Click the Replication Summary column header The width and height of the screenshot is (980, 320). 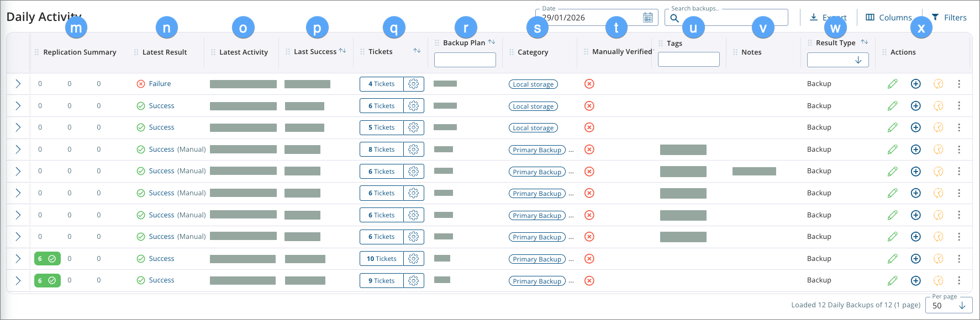(x=80, y=52)
